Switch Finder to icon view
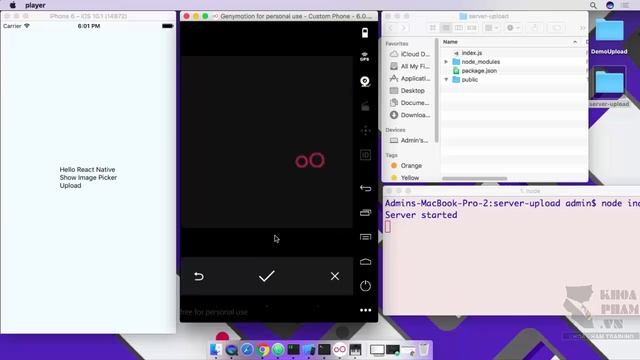Screen dimensions: 640x360 pyautogui.click(x=433, y=28)
